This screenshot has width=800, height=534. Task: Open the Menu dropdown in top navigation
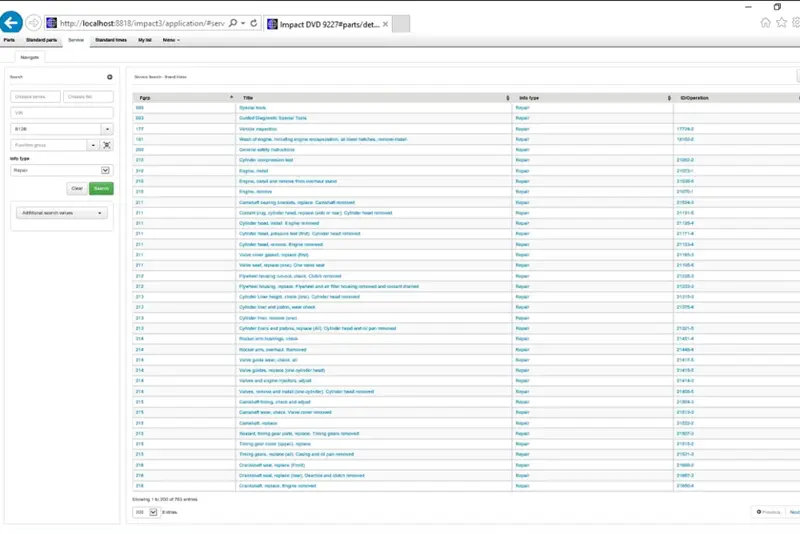(x=171, y=40)
